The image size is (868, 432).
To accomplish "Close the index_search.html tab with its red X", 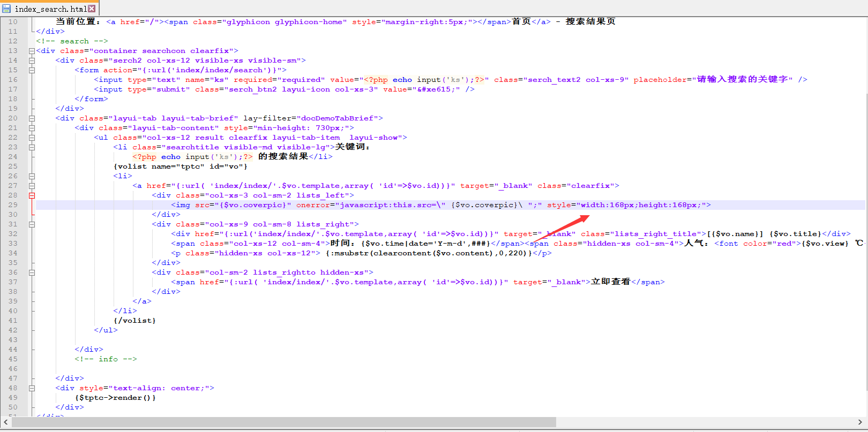I will [x=92, y=9].
